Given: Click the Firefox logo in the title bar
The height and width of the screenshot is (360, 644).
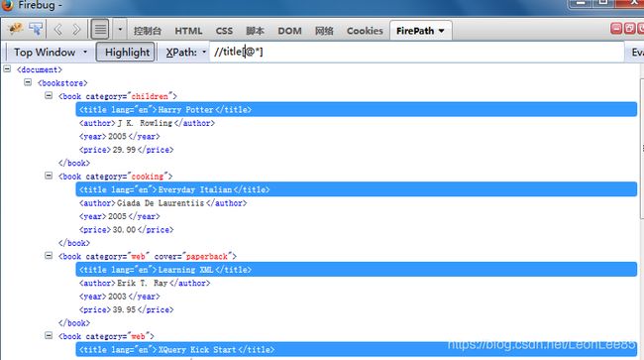Looking at the screenshot, I should pos(7,5).
